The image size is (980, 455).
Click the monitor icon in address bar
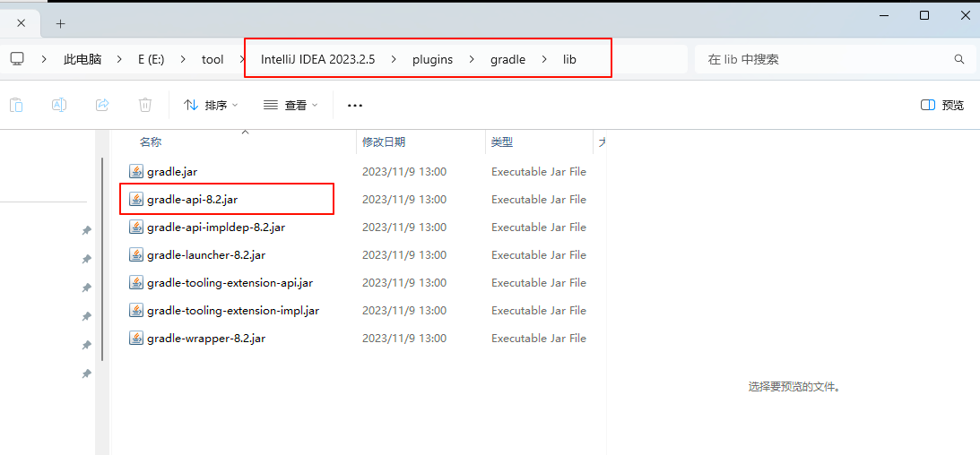click(17, 59)
